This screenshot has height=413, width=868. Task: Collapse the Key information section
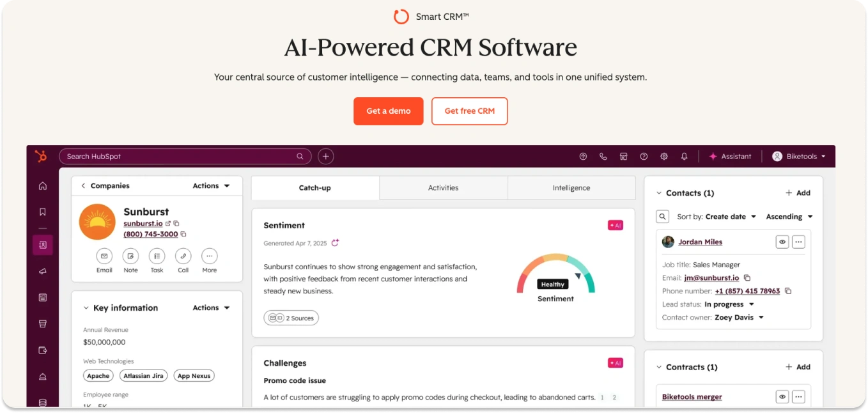(86, 308)
